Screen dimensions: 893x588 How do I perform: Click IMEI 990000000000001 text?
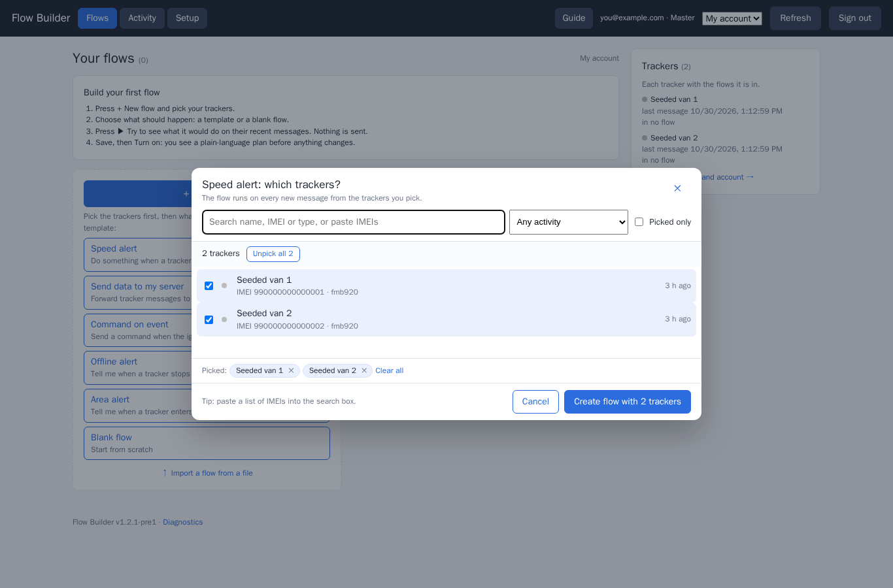280,292
